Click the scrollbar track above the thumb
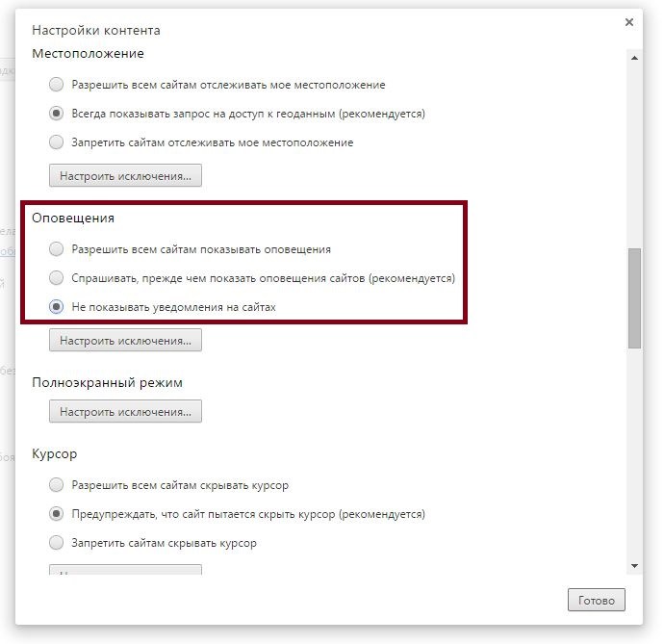 (634, 156)
